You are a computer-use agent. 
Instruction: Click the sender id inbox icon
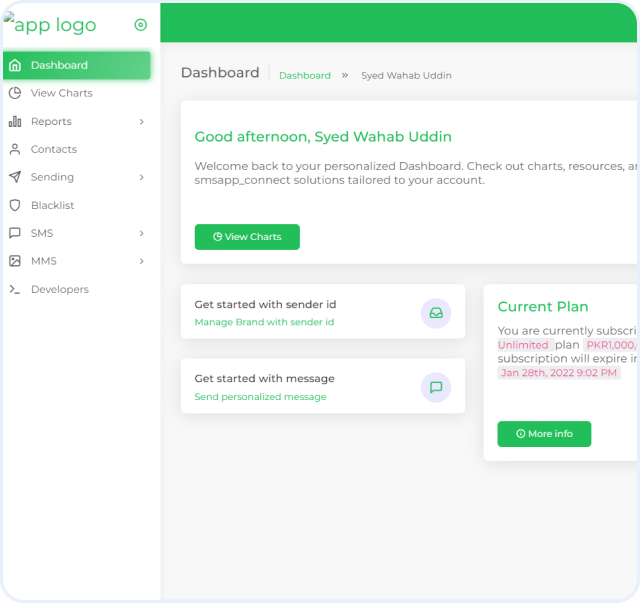coord(436,313)
